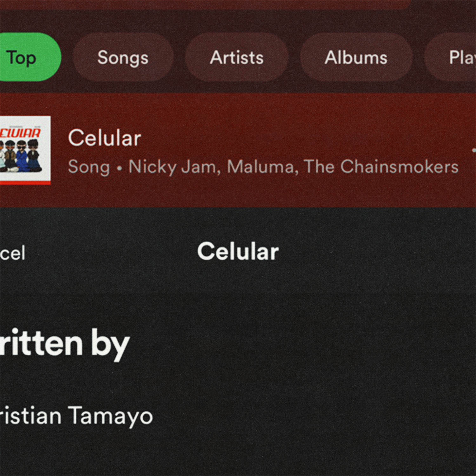
Task: Open the Artists filter tab
Action: [x=237, y=57]
